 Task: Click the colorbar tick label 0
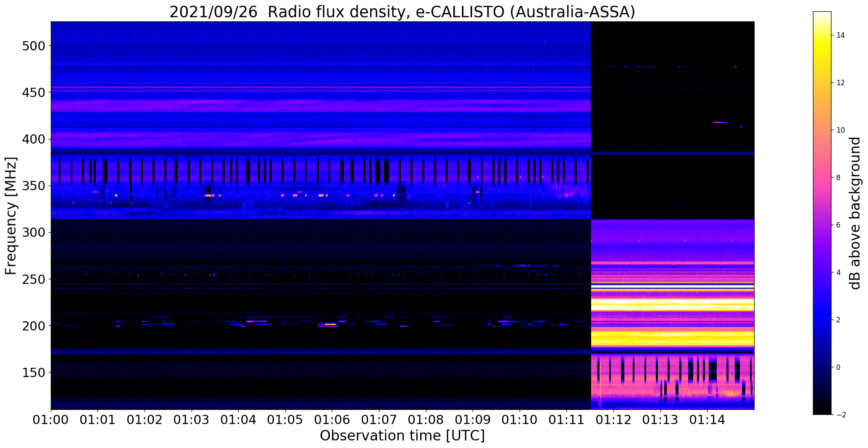tap(839, 367)
